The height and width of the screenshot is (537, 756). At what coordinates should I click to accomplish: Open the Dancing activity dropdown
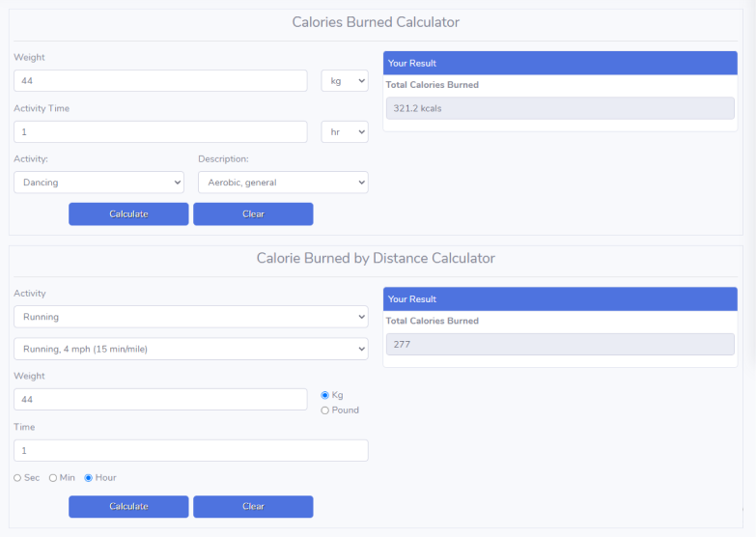tap(98, 183)
